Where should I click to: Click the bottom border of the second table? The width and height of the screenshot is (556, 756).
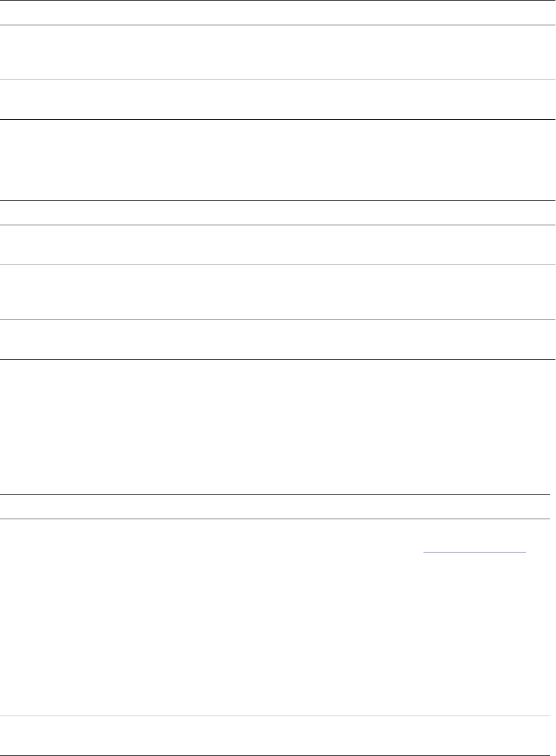[278, 360]
